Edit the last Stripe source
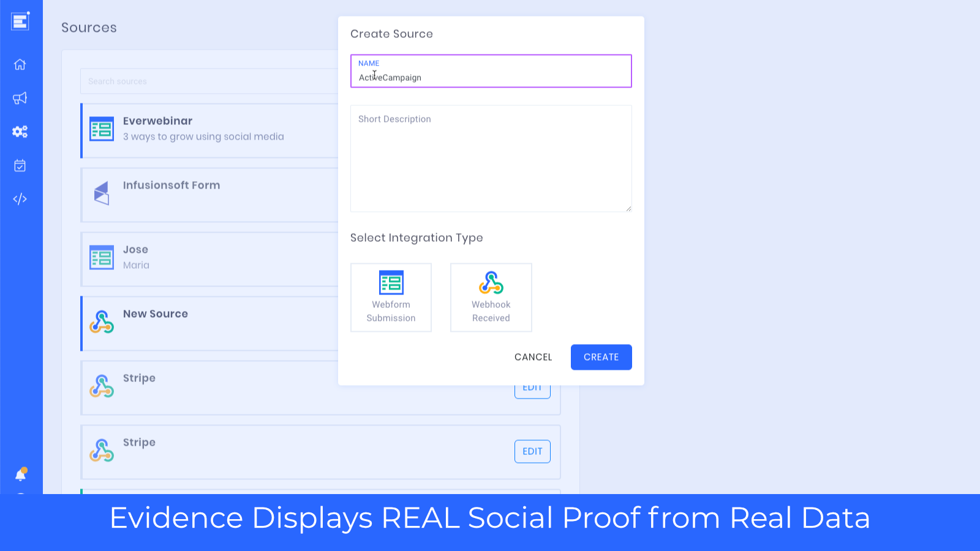The image size is (980, 551). [532, 452]
